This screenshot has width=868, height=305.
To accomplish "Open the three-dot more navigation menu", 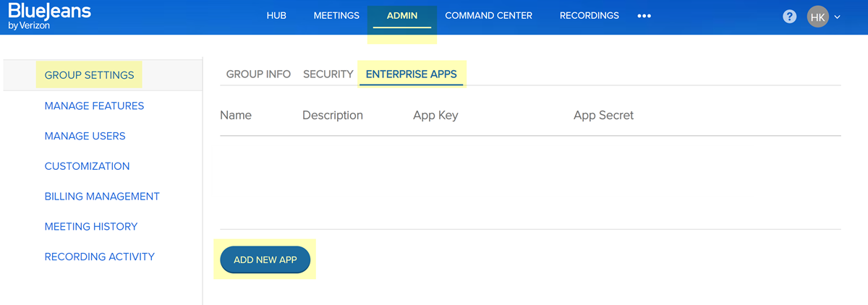I will click(644, 16).
